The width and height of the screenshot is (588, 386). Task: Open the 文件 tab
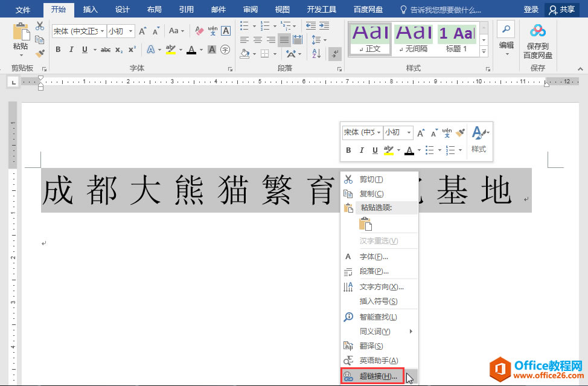point(23,10)
